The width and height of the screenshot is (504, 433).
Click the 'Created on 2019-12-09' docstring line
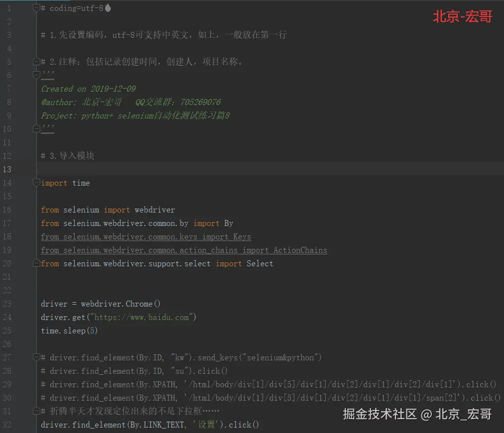pos(89,89)
